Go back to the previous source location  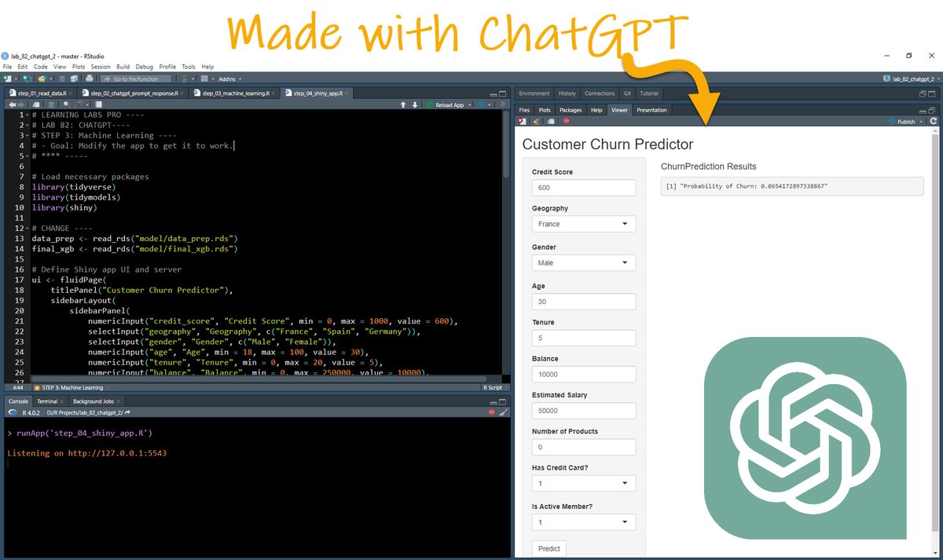pos(12,104)
